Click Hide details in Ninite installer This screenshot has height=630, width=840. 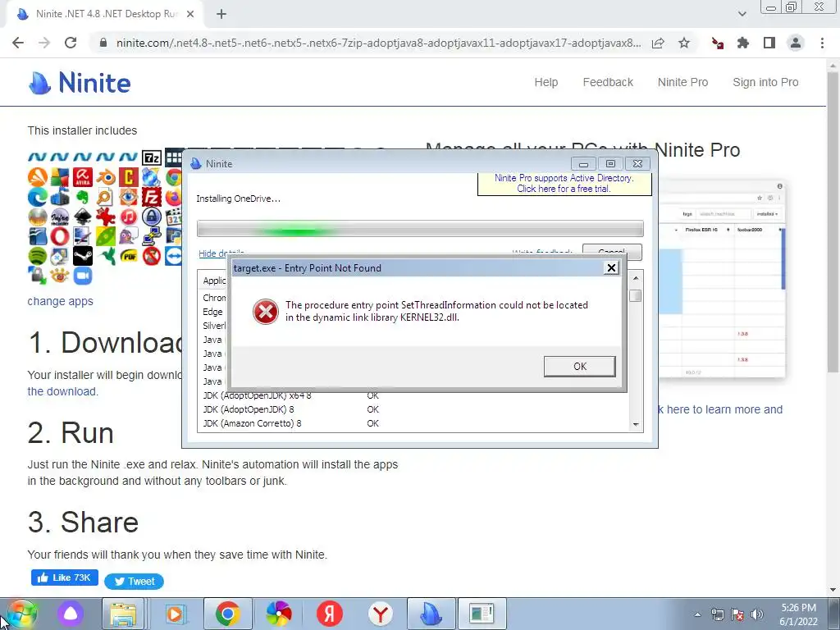click(x=221, y=253)
